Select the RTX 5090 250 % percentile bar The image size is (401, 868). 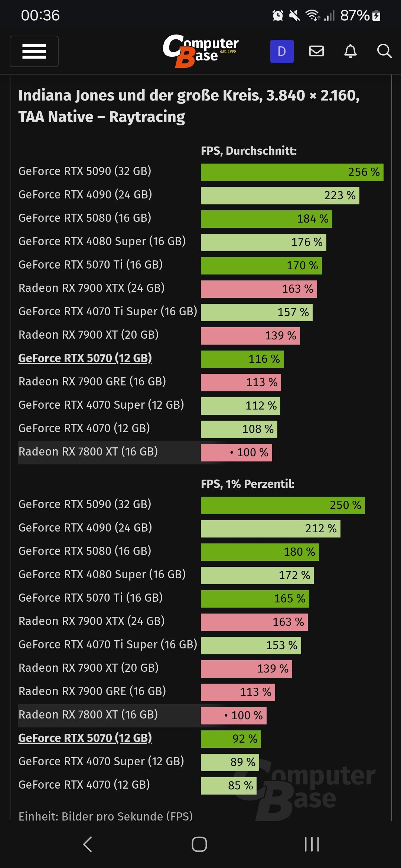click(283, 505)
